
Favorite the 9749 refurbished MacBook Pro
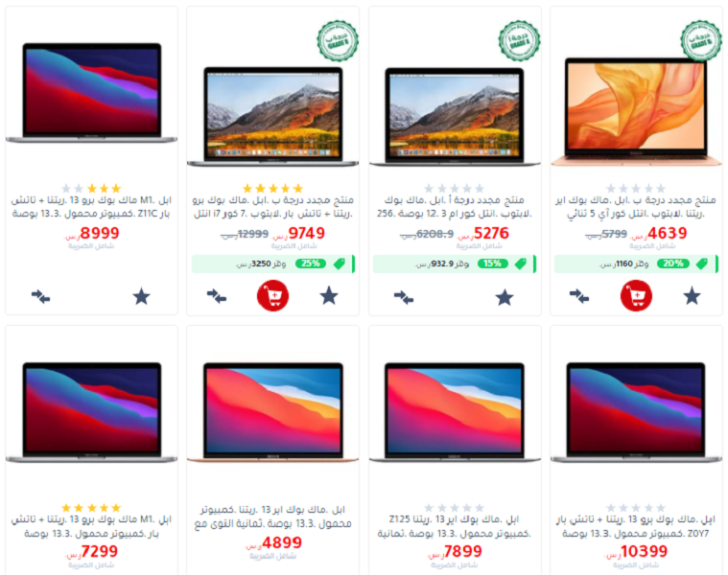[x=329, y=296]
